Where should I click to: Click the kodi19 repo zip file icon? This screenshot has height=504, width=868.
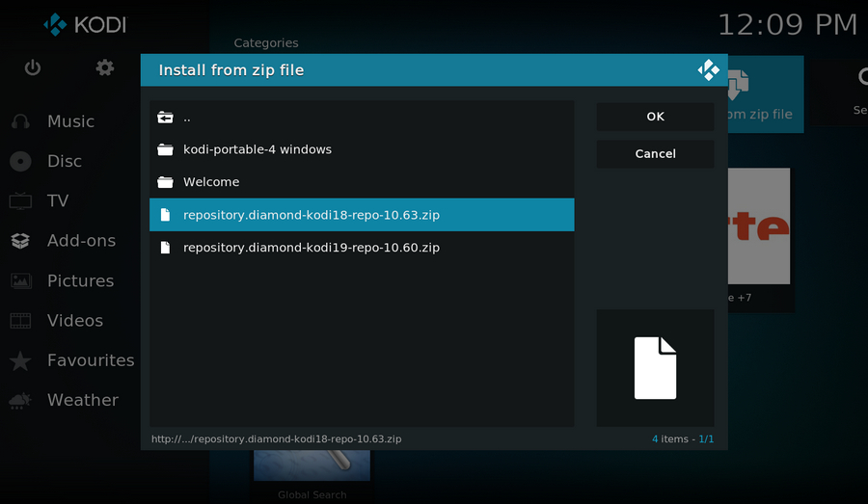165,248
